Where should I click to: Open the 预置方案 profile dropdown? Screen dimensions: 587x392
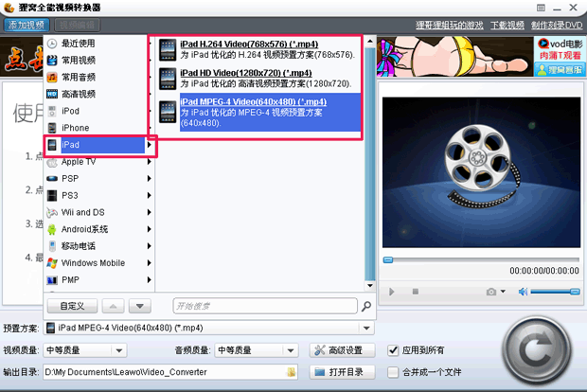[366, 329]
